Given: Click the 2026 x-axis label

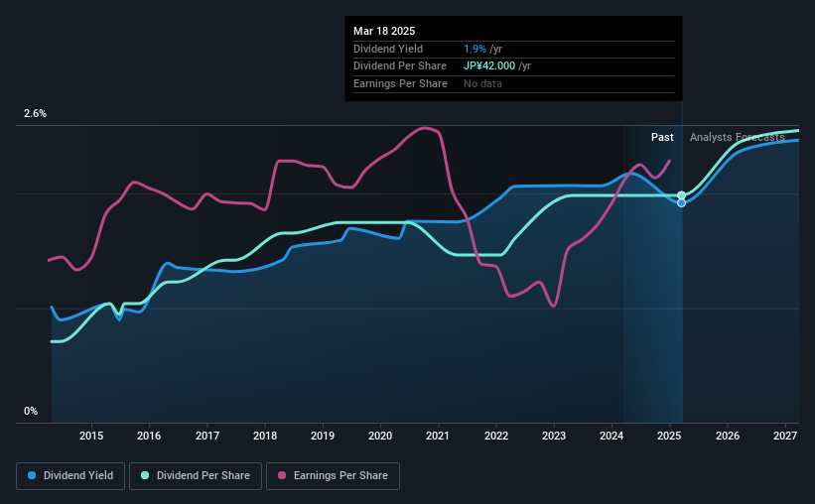Looking at the screenshot, I should pyautogui.click(x=728, y=436).
